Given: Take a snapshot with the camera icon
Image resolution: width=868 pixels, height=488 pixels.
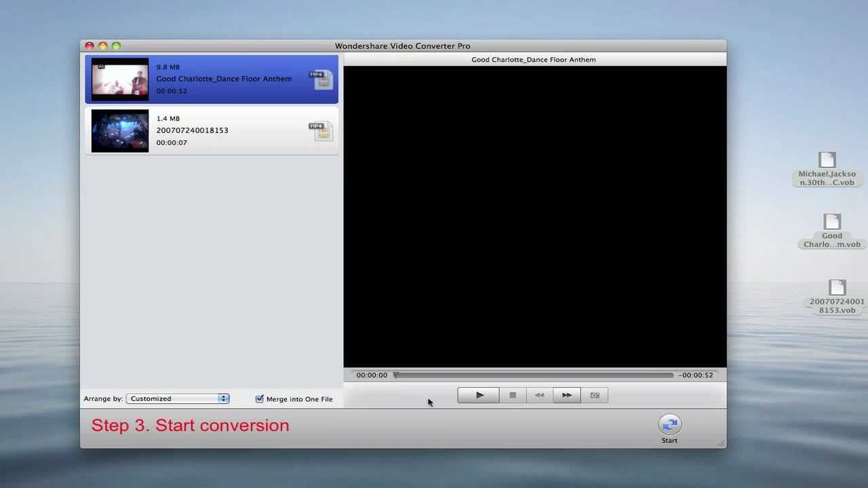Looking at the screenshot, I should tap(595, 395).
